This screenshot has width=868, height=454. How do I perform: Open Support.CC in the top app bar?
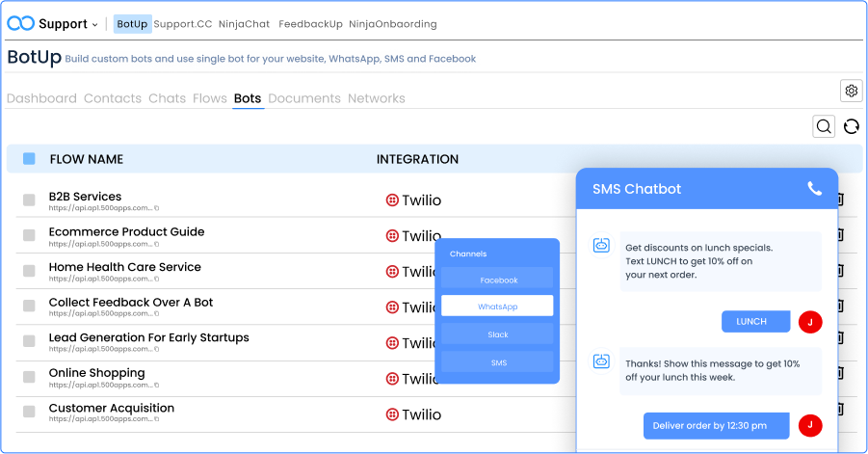tap(183, 24)
